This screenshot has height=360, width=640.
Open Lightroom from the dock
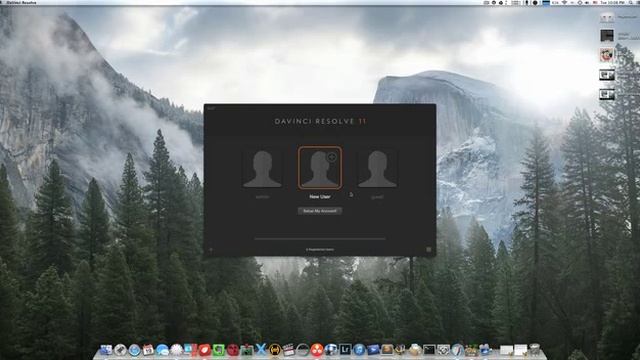point(345,350)
